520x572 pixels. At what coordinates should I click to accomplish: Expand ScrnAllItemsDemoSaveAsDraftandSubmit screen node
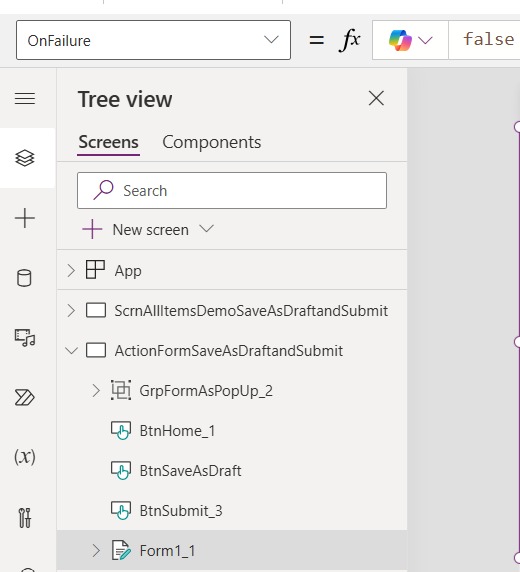pos(71,311)
